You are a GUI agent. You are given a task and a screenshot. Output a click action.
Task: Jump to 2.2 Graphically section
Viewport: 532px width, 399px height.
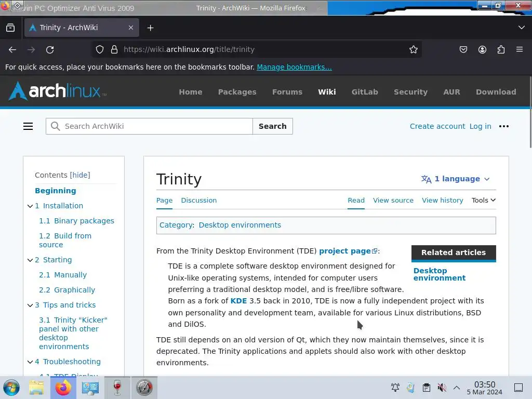click(x=67, y=290)
